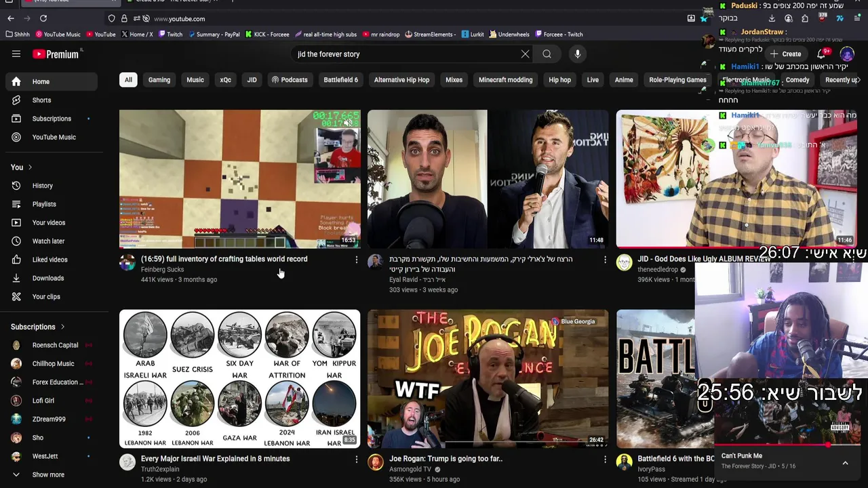Image resolution: width=868 pixels, height=488 pixels.
Task: Go back in browser
Action: 10,18
